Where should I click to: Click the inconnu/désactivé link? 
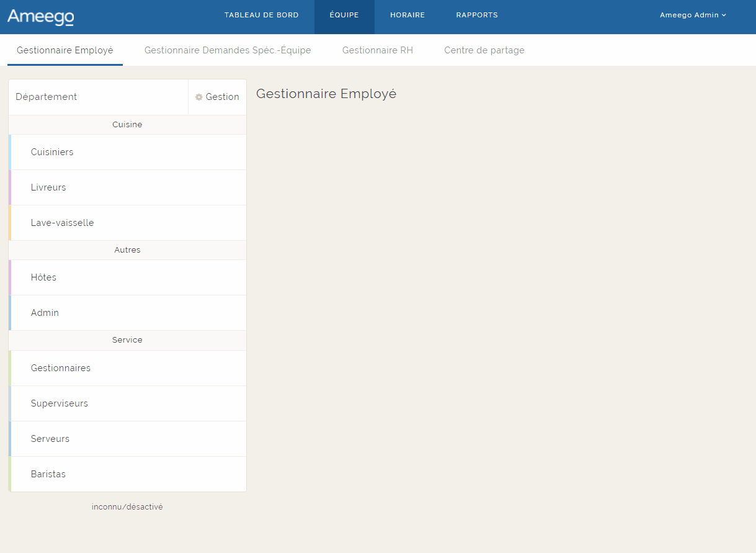pos(127,507)
